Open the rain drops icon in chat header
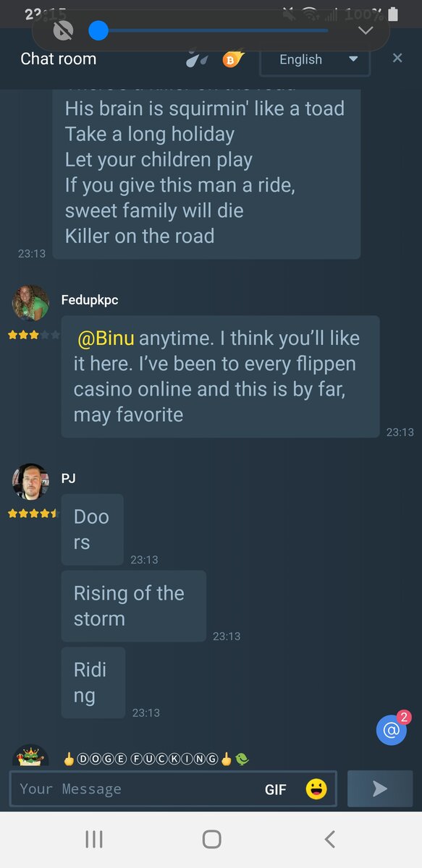 (x=195, y=59)
